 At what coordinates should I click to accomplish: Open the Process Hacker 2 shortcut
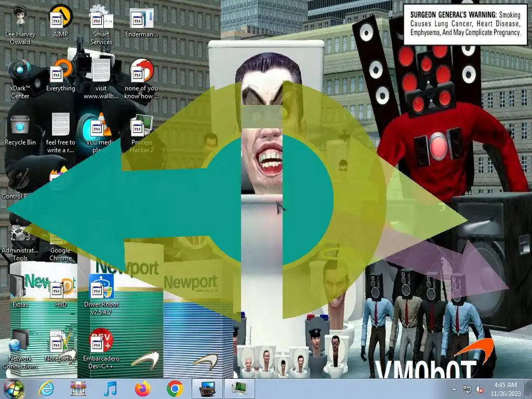click(x=141, y=134)
